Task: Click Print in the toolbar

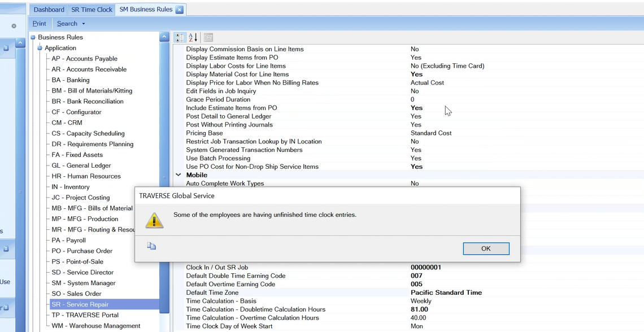Action: coord(40,23)
